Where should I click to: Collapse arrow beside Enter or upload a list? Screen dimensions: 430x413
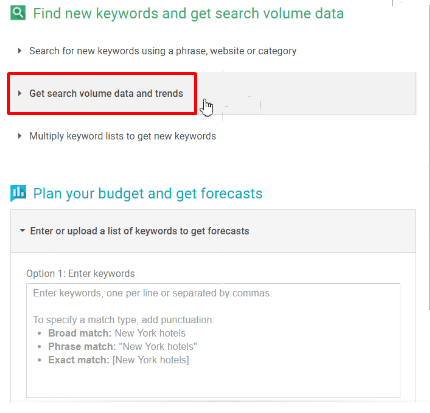(22, 230)
